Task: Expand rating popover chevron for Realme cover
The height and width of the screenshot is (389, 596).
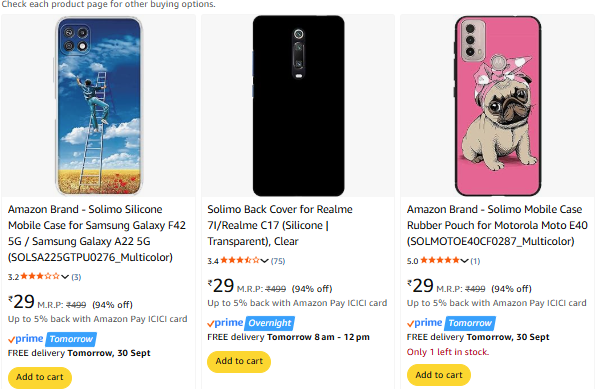Action: coord(265,261)
